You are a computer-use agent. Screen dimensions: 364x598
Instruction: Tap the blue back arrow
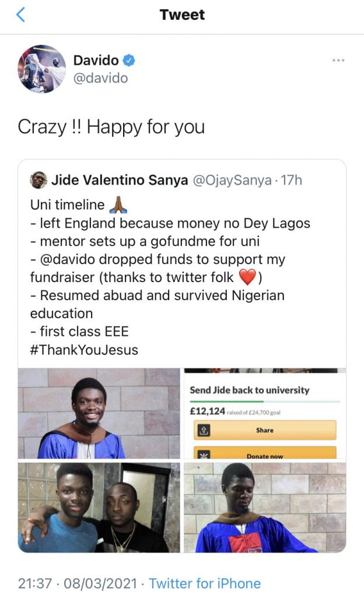tap(21, 15)
